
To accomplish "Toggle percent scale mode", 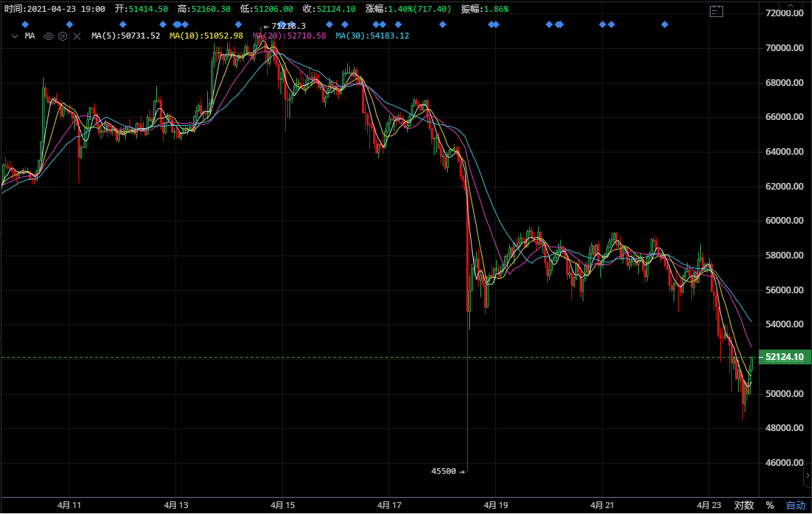I will tap(770, 505).
